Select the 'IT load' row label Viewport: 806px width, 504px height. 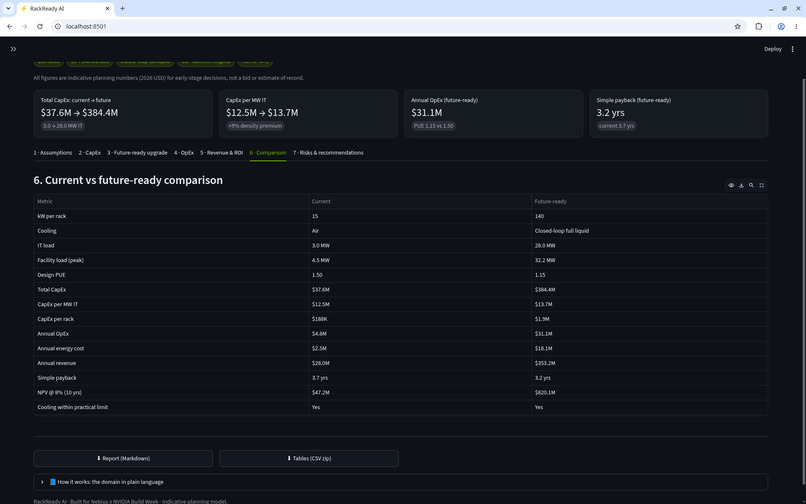click(x=46, y=245)
